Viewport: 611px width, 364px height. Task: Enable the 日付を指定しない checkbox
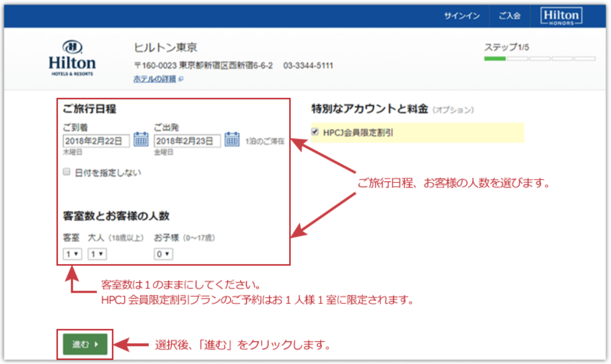[67, 172]
